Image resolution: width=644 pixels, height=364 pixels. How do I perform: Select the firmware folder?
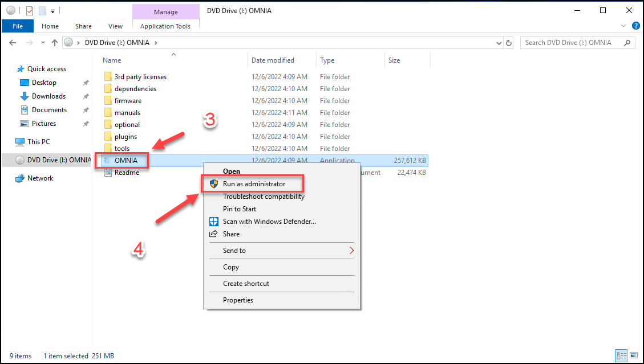pos(128,100)
